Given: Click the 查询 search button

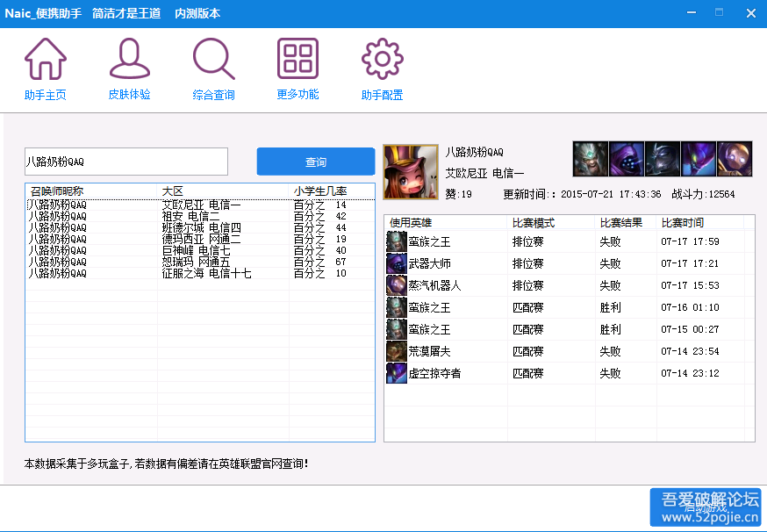Looking at the screenshot, I should coord(316,162).
